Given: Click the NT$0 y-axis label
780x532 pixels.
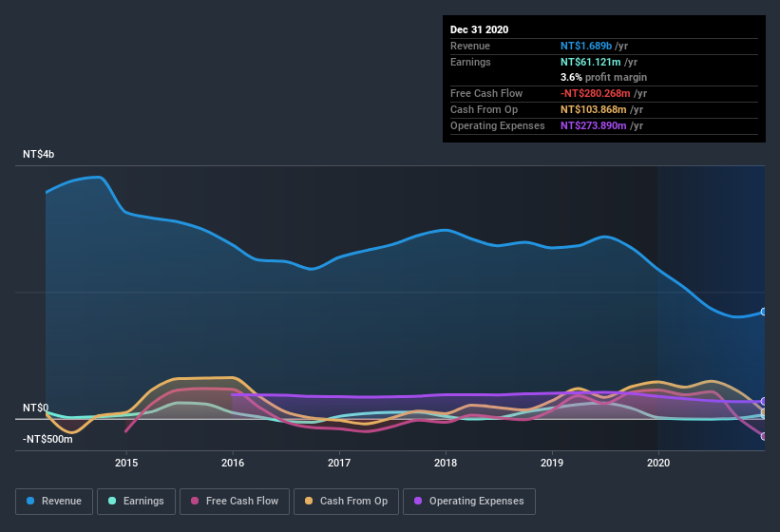Looking at the screenshot, I should coord(36,408).
